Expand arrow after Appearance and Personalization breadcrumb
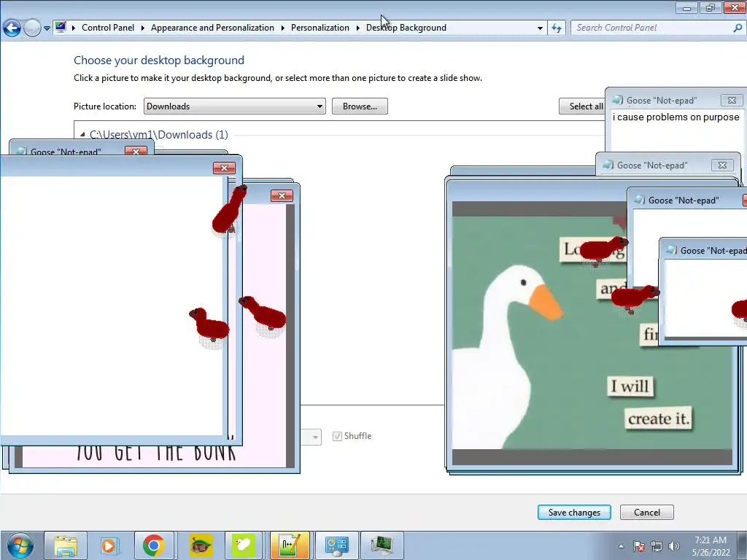The height and width of the screenshot is (560, 747). pyautogui.click(x=282, y=28)
